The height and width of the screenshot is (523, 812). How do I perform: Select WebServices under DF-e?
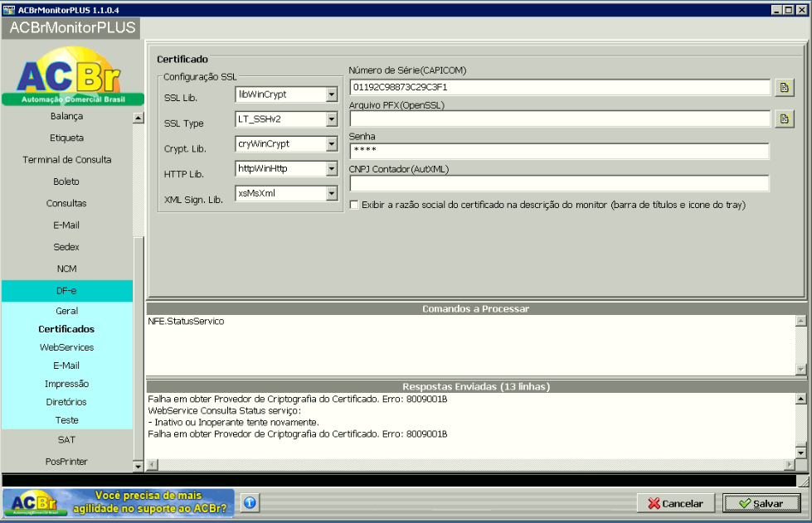67,347
